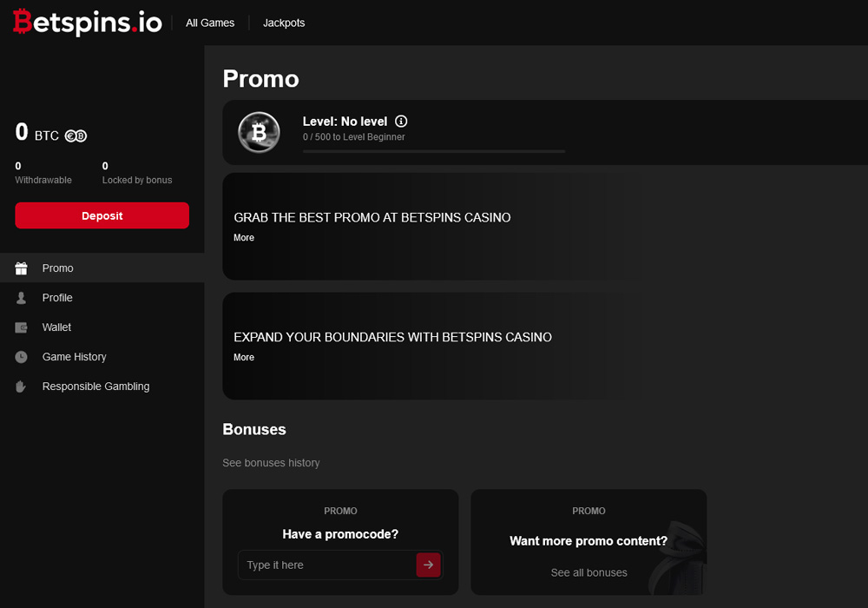Click the 0 / 500 to Level Beginner text
The image size is (868, 608).
(x=354, y=136)
